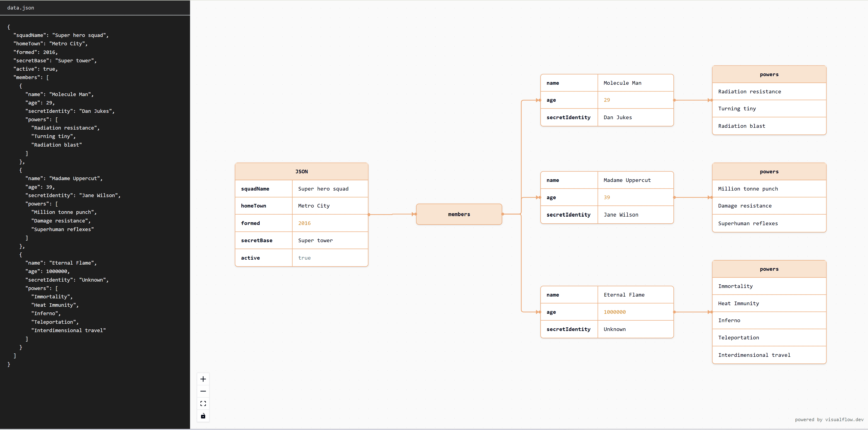868x430 pixels.
Task: Open the data.json tab
Action: [21, 8]
